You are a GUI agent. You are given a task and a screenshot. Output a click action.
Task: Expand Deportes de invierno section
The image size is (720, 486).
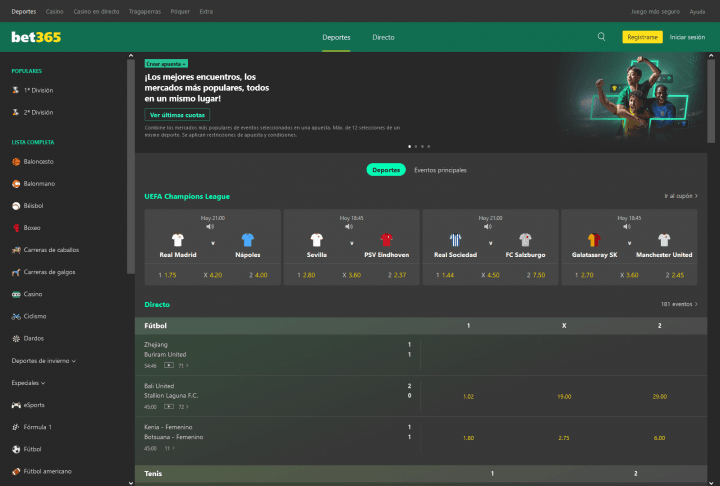pyautogui.click(x=44, y=361)
